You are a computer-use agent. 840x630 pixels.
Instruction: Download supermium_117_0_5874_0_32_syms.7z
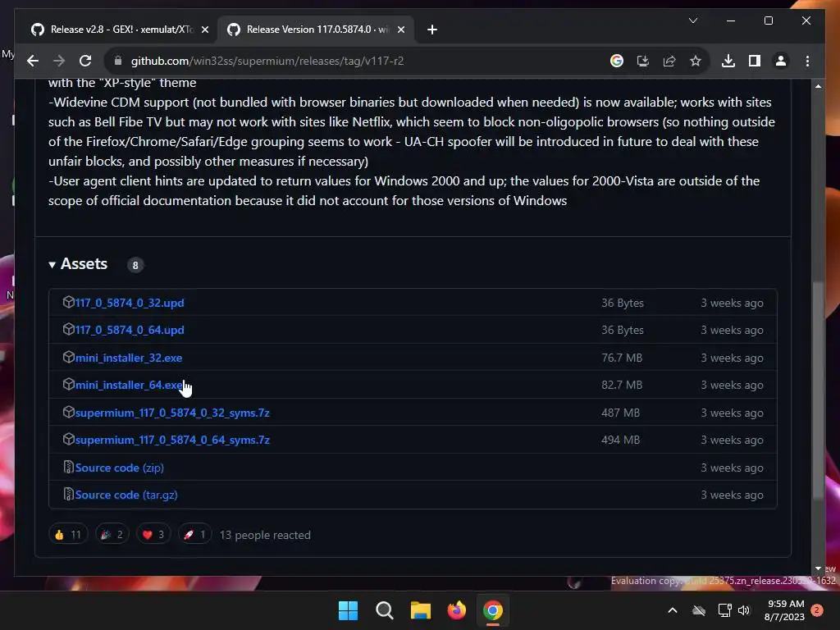coord(172,413)
